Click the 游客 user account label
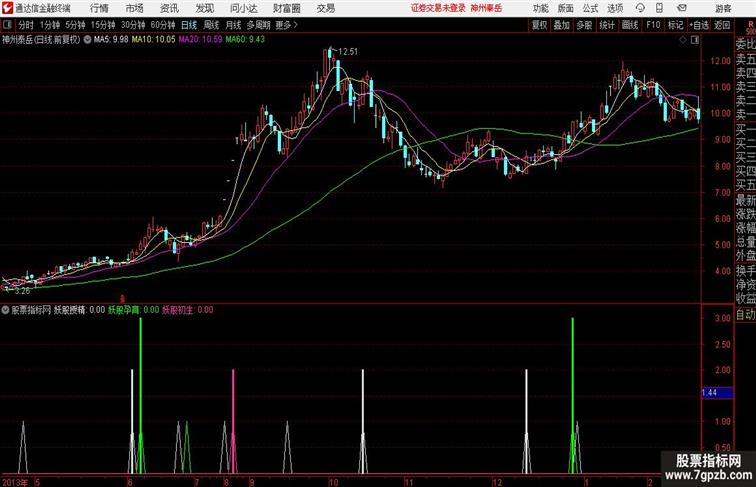 click(x=723, y=8)
